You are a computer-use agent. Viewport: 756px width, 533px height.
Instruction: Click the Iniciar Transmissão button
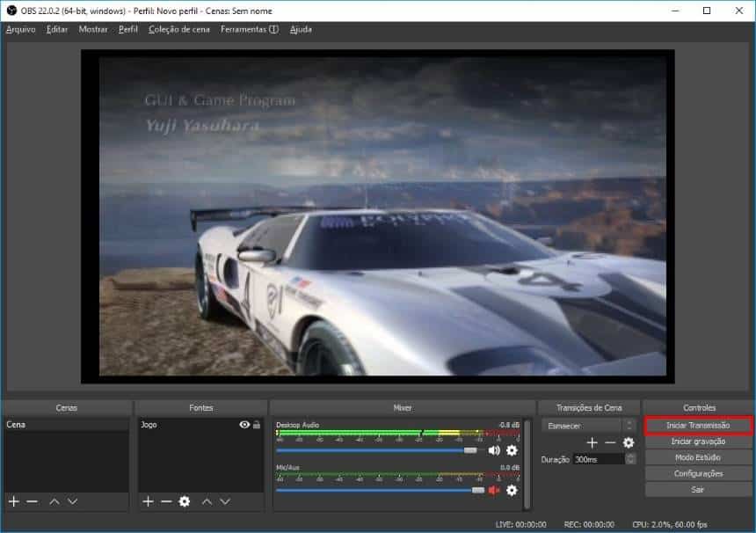pos(698,426)
